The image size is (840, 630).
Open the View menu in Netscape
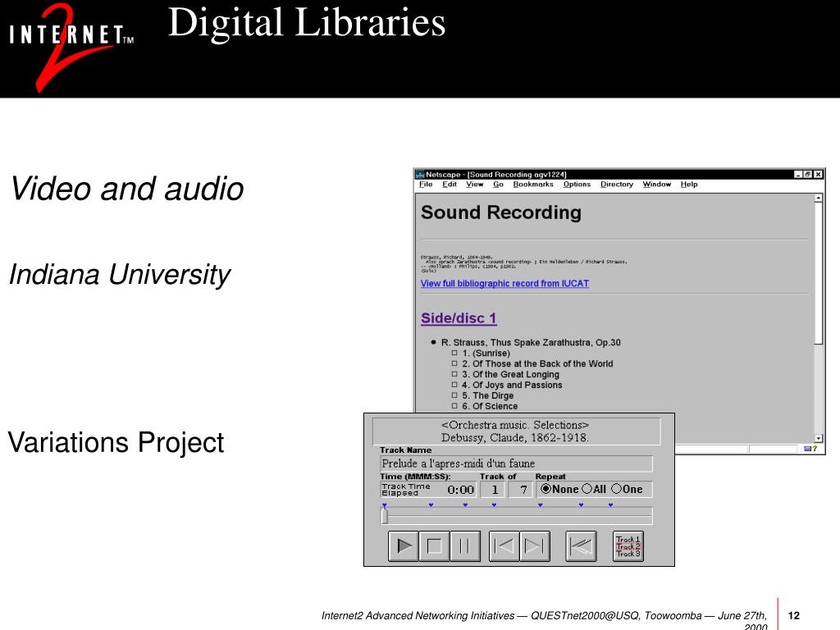(475, 185)
